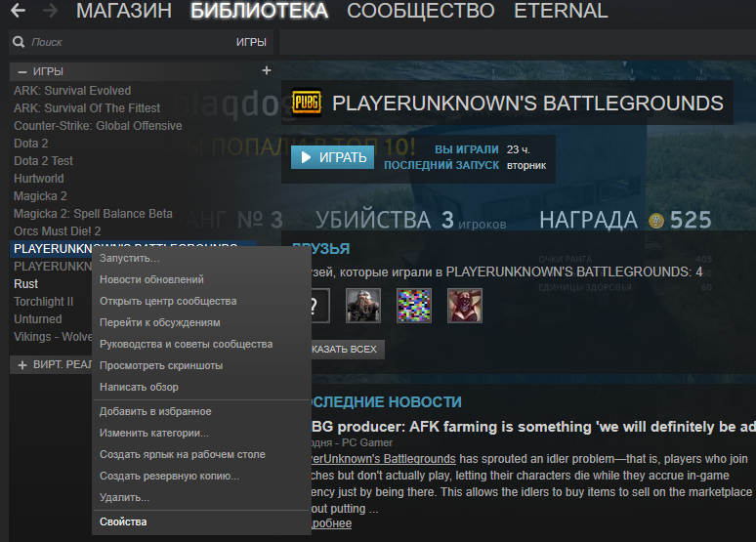Click the ДРУЗЬЯ friends section heading
Screen dimensions: 756x542
point(321,249)
